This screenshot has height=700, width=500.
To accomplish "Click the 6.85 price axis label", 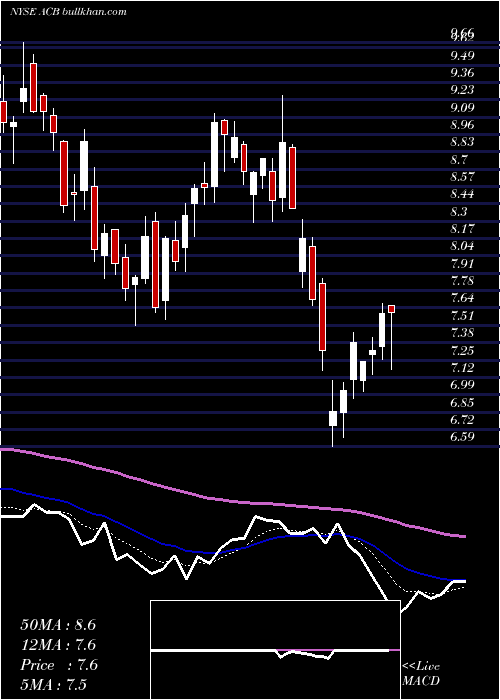I will pos(462,403).
